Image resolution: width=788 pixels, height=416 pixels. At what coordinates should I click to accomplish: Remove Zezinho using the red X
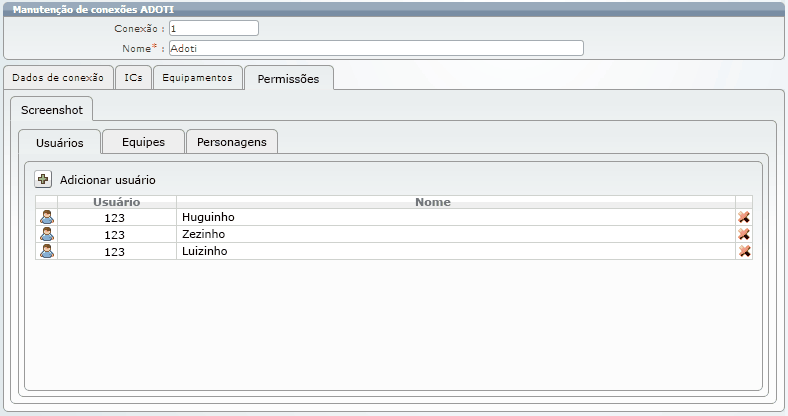pos(744,234)
